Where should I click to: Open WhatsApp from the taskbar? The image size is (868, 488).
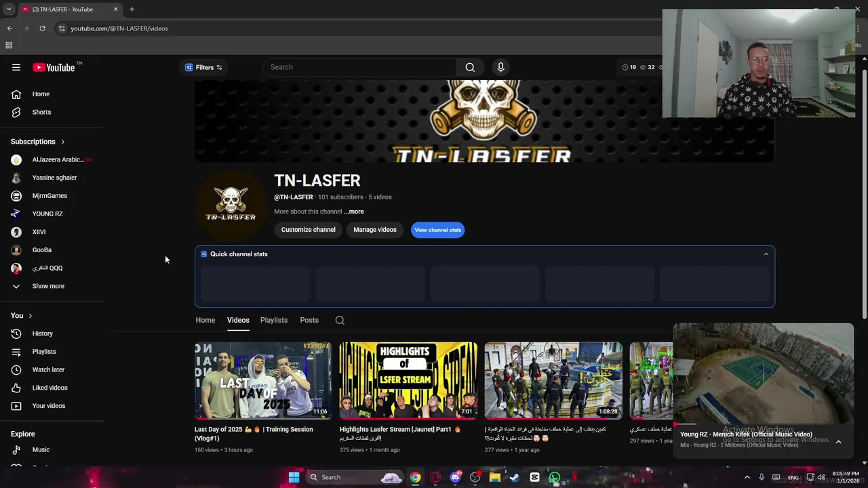[555, 477]
